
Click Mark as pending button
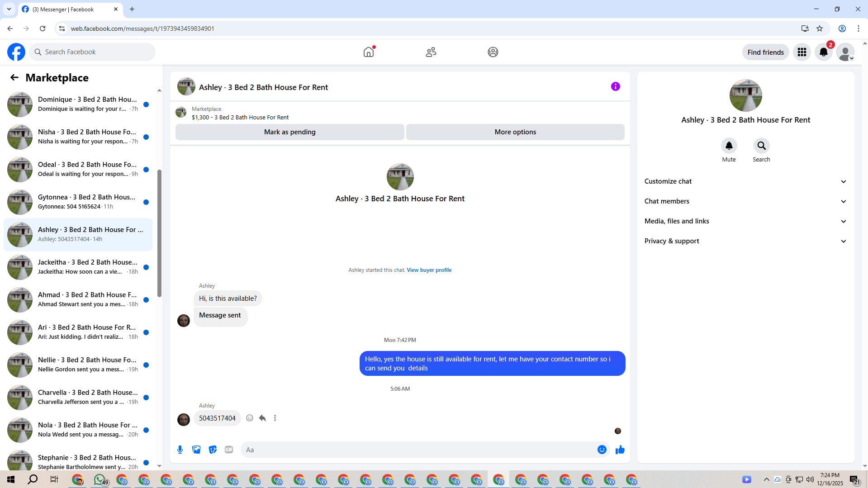290,132
